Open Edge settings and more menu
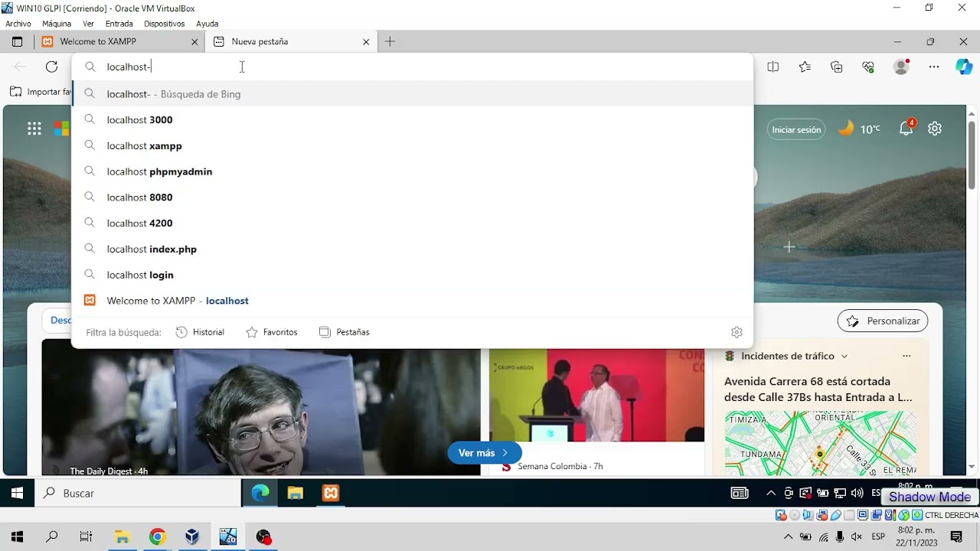 [x=934, y=67]
